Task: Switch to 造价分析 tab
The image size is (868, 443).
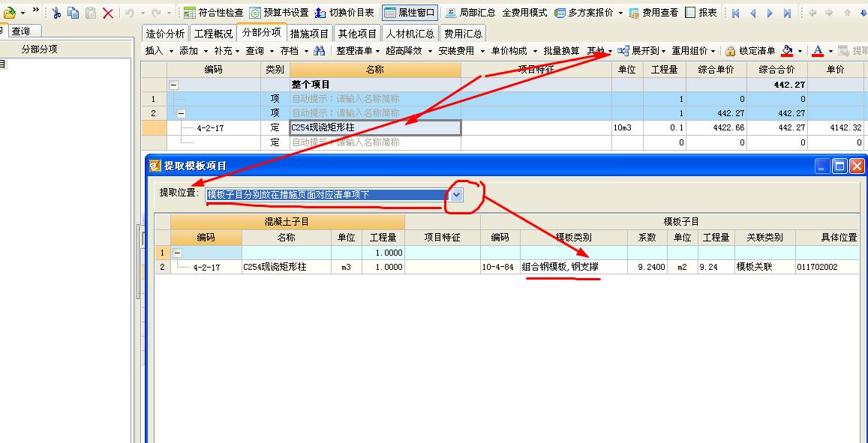Action: coord(165,34)
